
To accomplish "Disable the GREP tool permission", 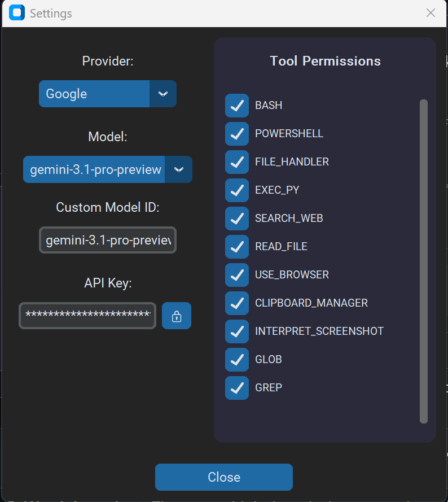I will tap(236, 388).
